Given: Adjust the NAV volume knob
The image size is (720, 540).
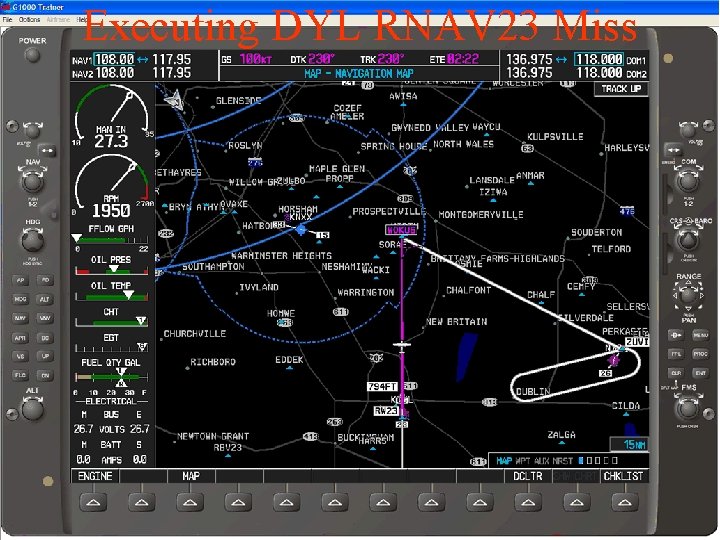Looking at the screenshot, I should tap(32, 130).
